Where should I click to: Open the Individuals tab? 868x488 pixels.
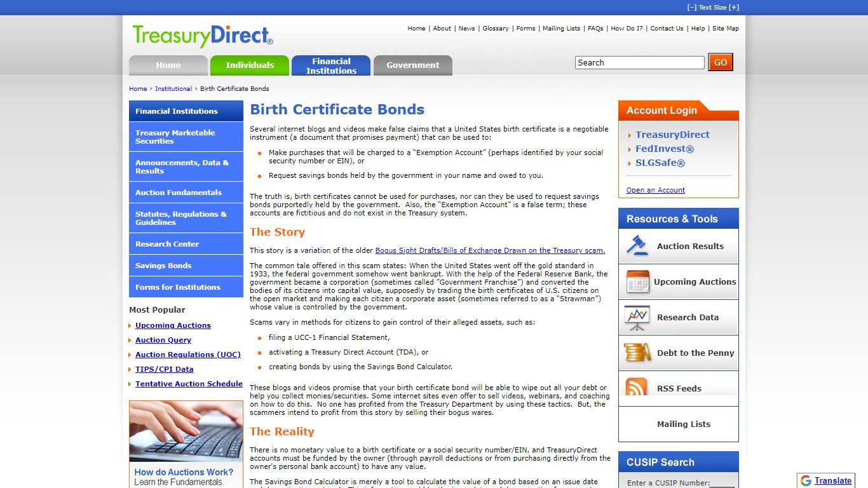(250, 65)
